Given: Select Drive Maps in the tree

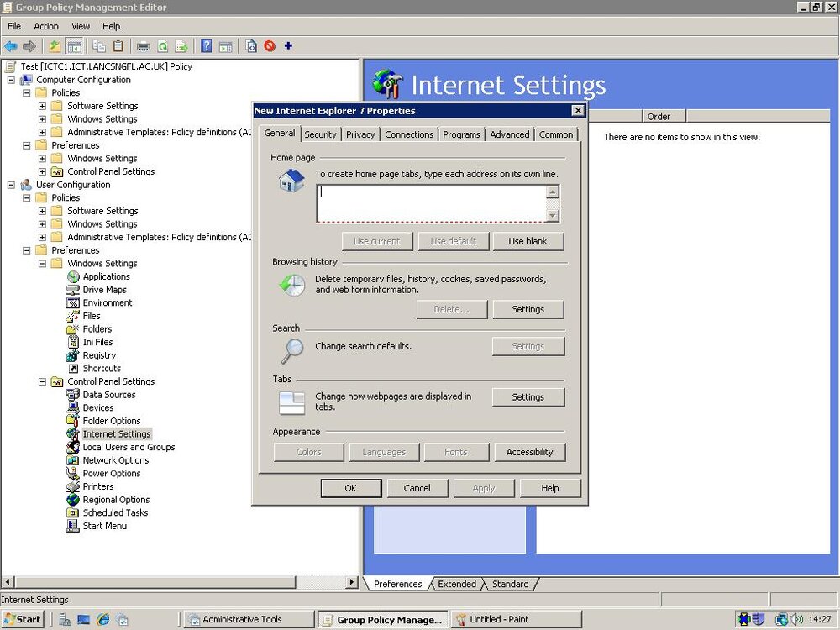Looking at the screenshot, I should (104, 290).
